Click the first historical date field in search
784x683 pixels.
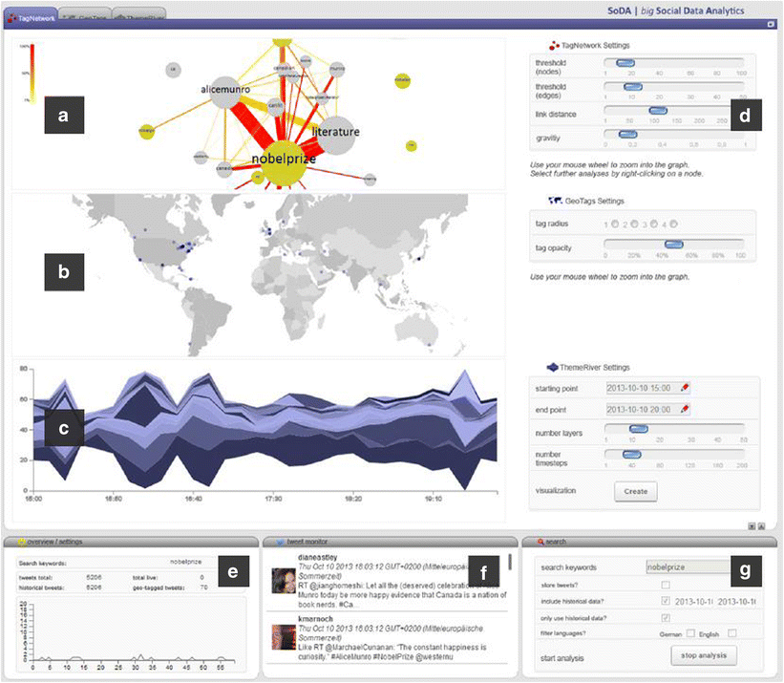(694, 602)
